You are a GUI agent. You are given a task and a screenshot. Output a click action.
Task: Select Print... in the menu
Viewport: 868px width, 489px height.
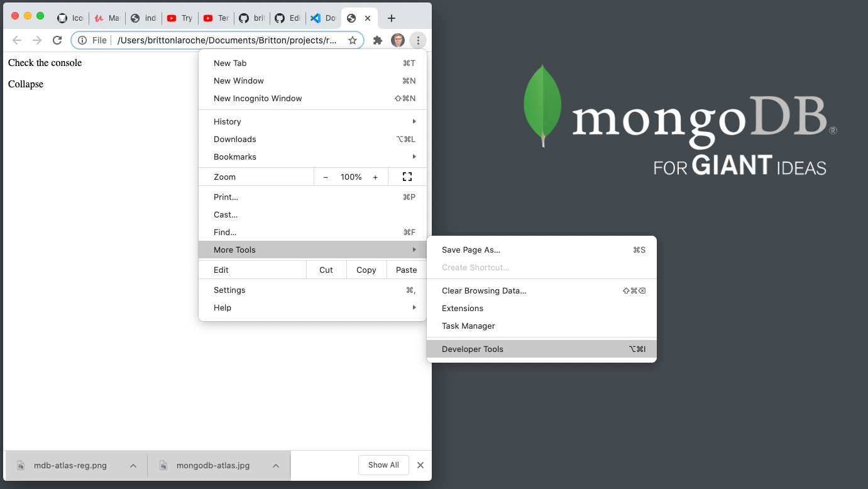pyautogui.click(x=312, y=197)
